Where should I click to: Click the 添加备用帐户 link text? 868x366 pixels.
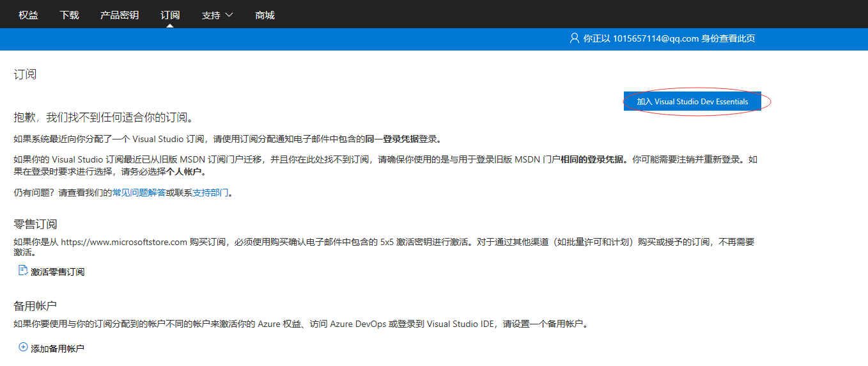click(x=58, y=349)
